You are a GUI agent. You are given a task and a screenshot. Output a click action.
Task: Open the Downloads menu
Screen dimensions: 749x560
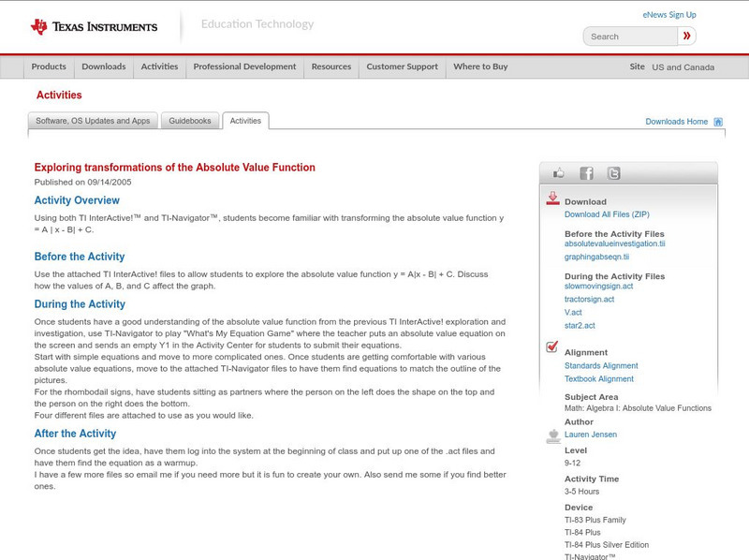[104, 66]
